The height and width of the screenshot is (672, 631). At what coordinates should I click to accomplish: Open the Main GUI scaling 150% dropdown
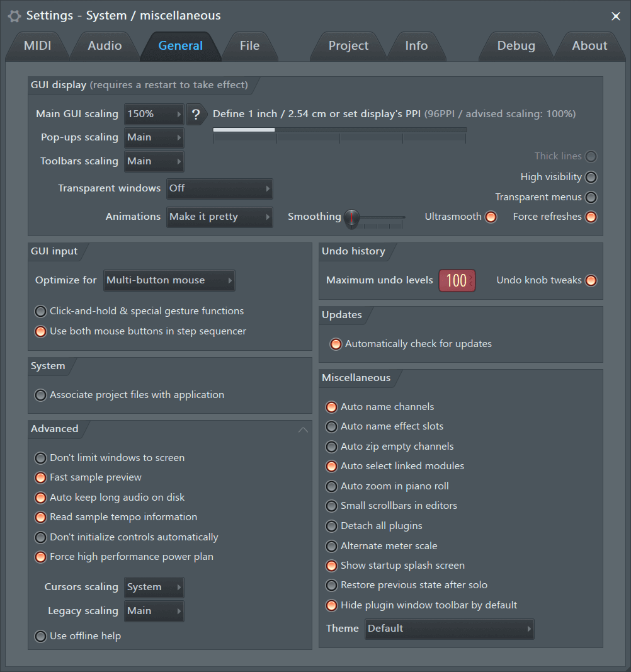[x=154, y=115]
